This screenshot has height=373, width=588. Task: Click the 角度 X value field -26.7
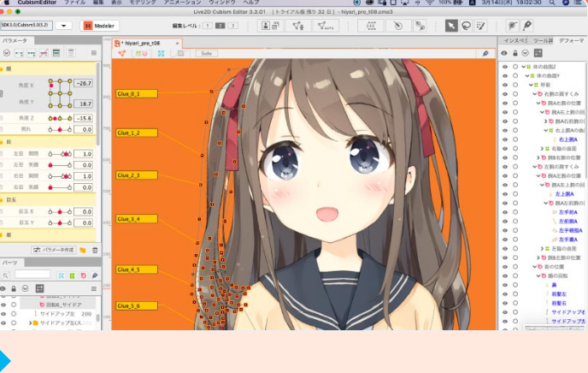click(83, 83)
